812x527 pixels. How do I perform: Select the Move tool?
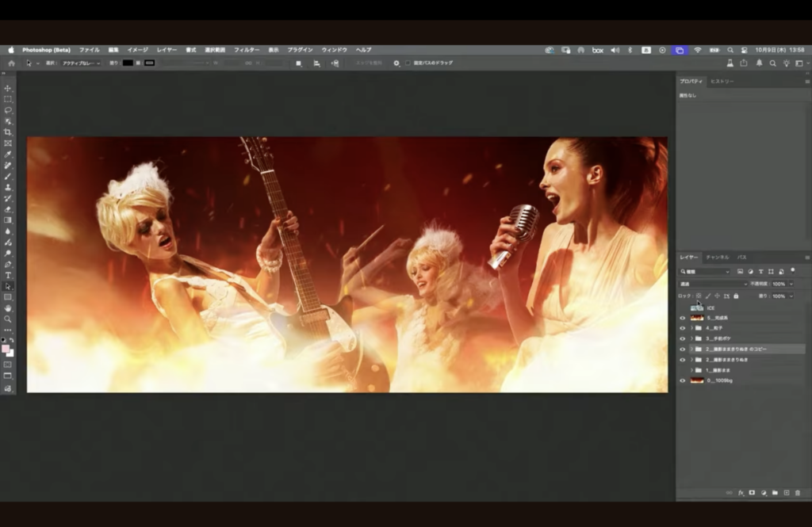click(8, 88)
